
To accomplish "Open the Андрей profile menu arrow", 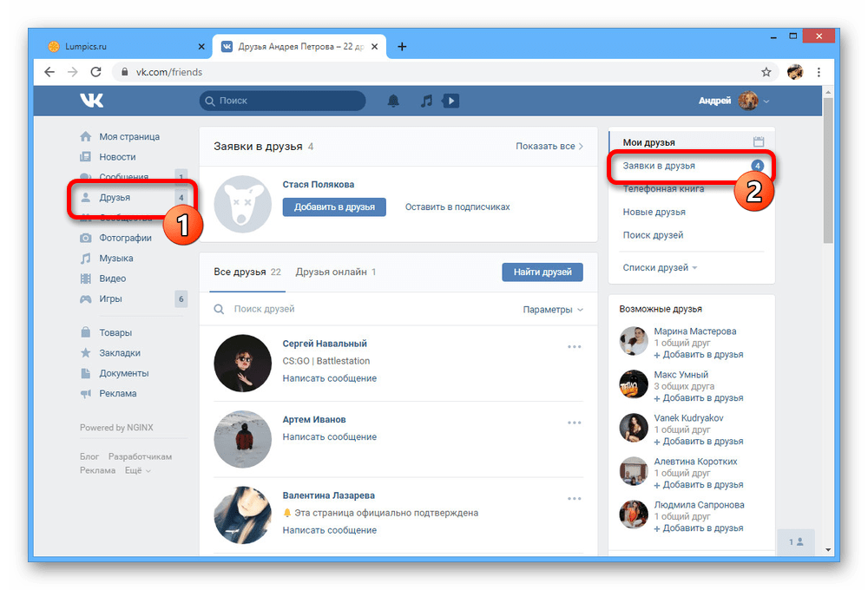I will 766,102.
